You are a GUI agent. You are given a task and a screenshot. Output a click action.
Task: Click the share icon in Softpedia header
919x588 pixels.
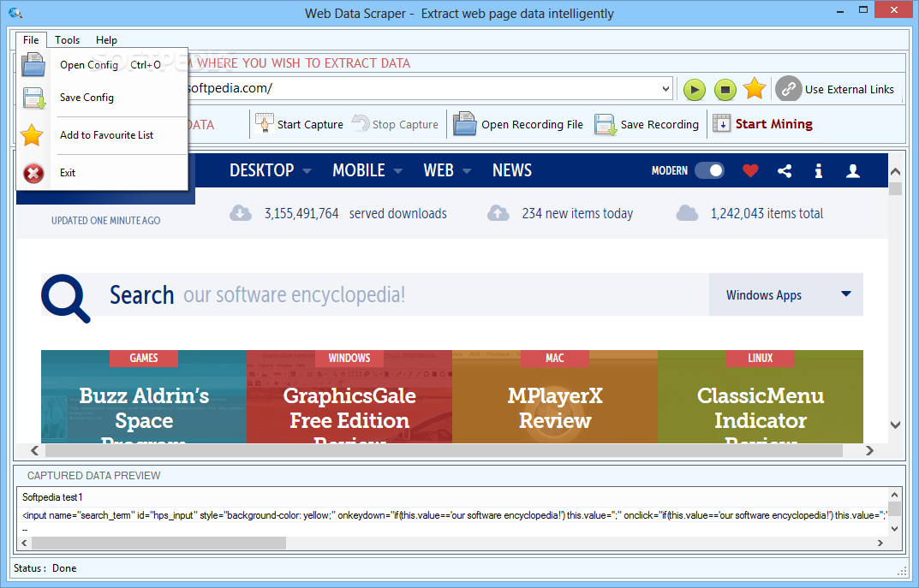[785, 171]
